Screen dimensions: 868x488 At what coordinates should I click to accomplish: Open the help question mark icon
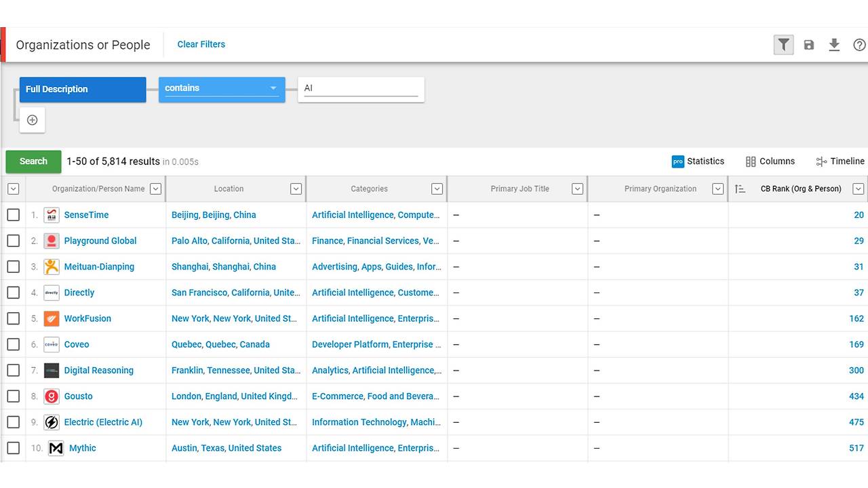point(859,45)
